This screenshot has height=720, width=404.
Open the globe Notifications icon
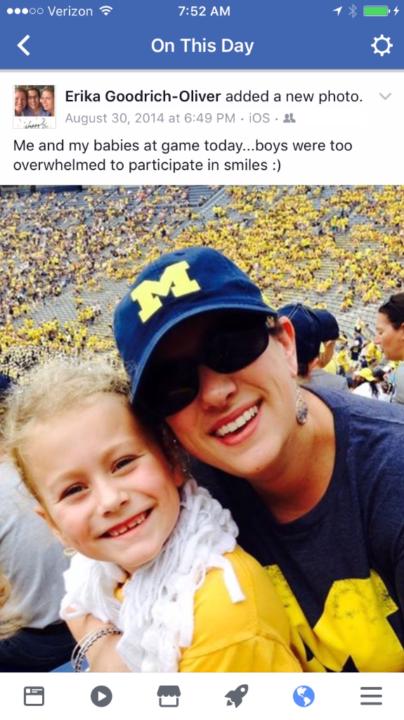tap(304, 696)
